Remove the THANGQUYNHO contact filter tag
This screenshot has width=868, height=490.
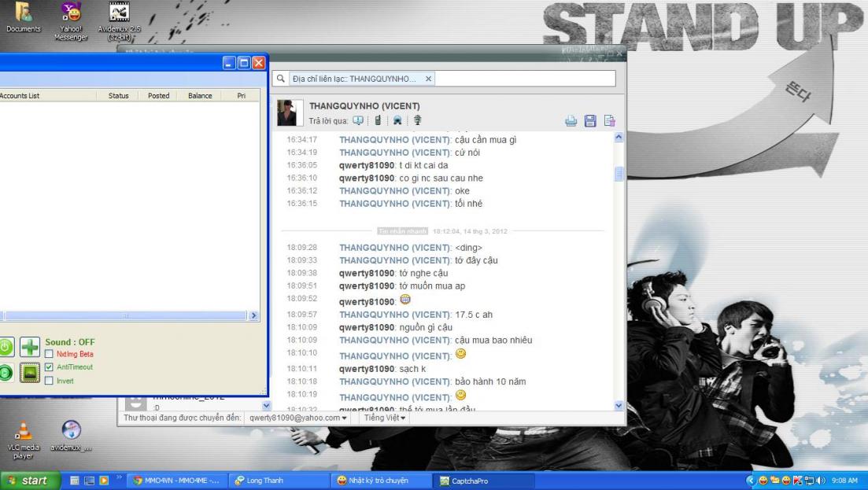pos(428,79)
